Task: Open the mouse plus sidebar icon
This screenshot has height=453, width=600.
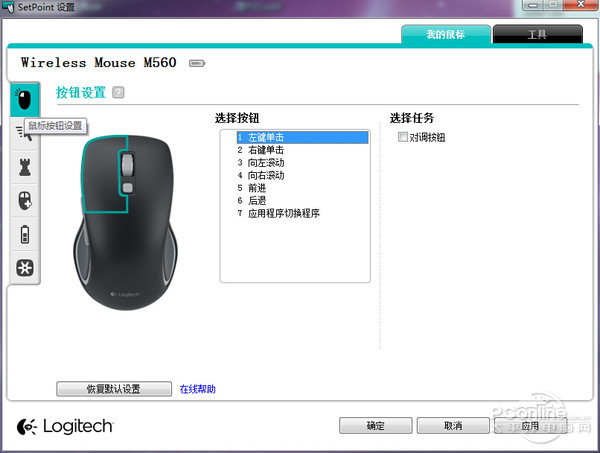Action: coord(24,200)
